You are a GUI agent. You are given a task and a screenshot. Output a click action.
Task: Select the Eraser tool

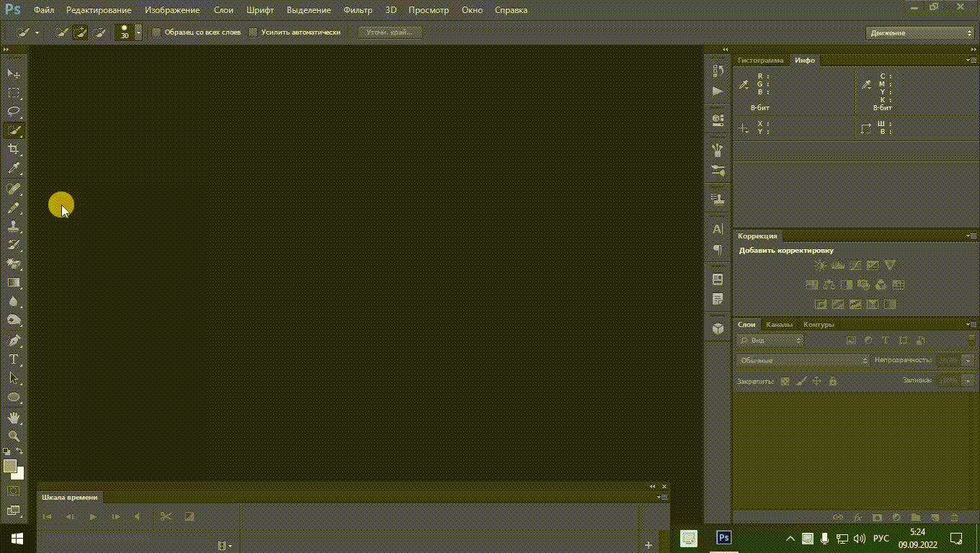point(14,264)
